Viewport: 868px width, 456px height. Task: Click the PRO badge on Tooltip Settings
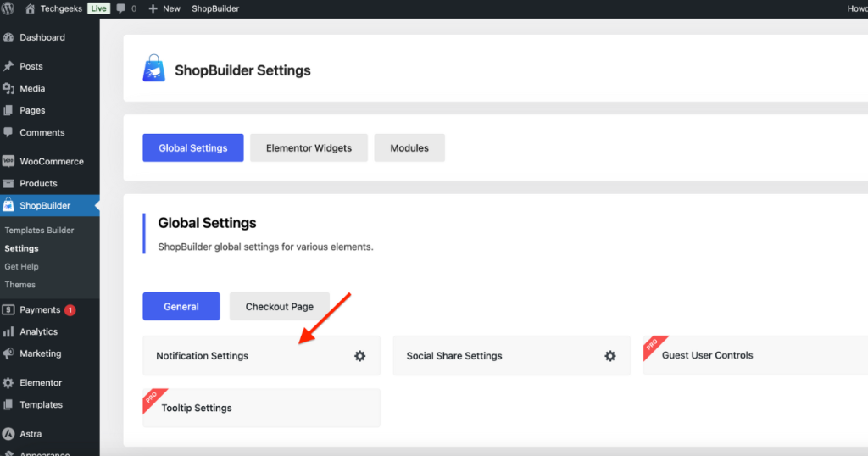pos(154,399)
